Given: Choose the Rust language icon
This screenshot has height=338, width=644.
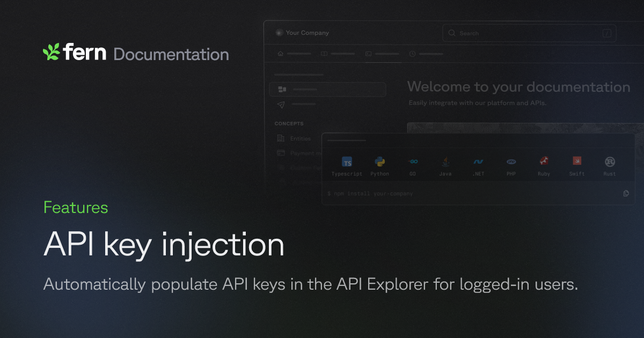Looking at the screenshot, I should [610, 161].
